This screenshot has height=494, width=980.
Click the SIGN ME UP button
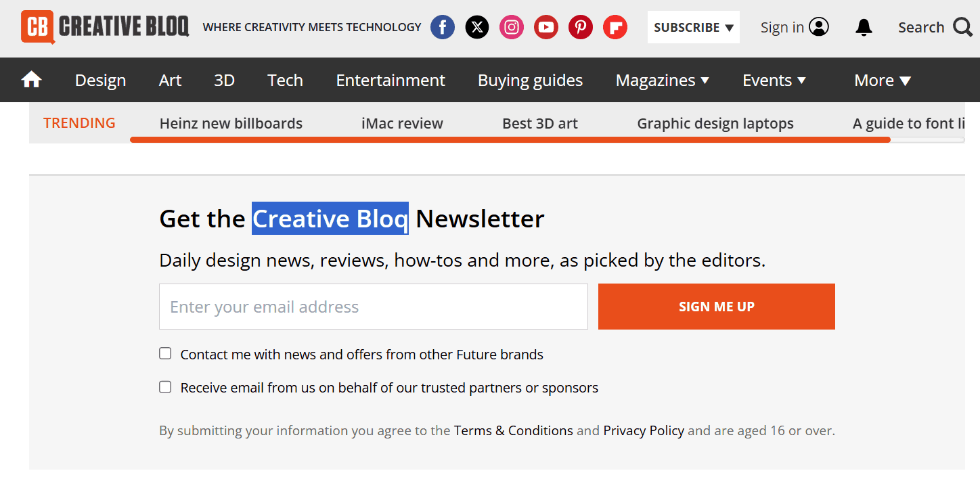point(716,306)
